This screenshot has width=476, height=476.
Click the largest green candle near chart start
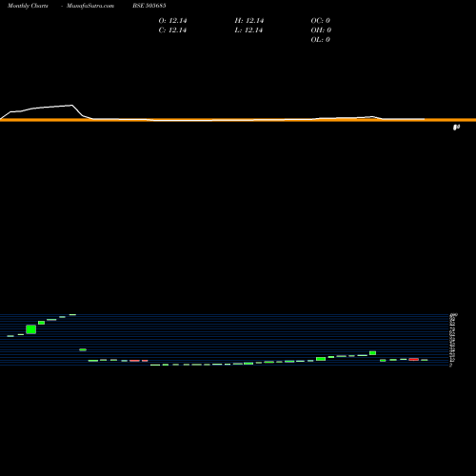[x=31, y=329]
